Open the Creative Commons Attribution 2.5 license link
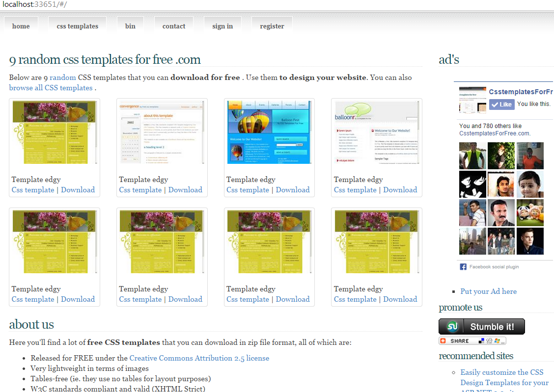Image resolution: width=554 pixels, height=392 pixels. click(199, 358)
